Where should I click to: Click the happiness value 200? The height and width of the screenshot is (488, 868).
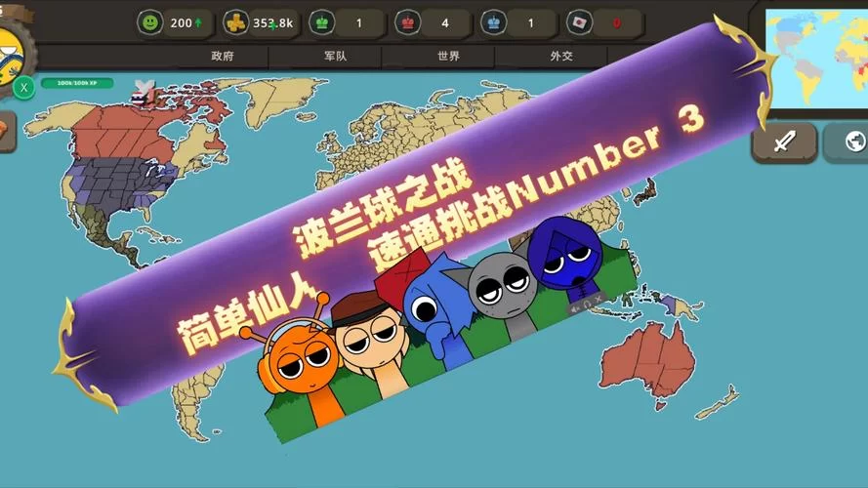(181, 23)
